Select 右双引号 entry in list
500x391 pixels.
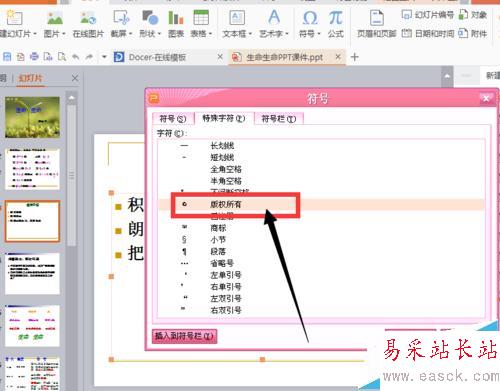[x=321, y=310]
